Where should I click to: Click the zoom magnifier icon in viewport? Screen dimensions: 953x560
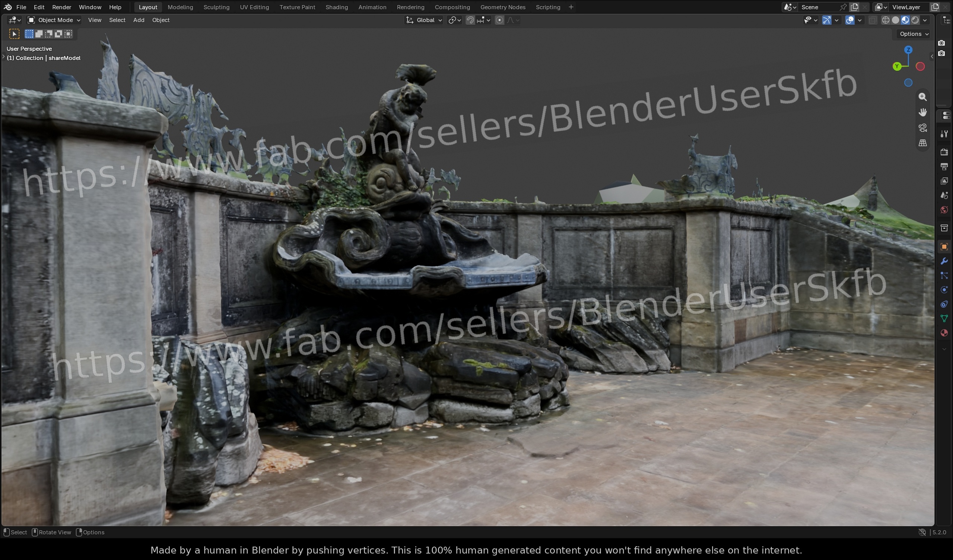pyautogui.click(x=922, y=97)
